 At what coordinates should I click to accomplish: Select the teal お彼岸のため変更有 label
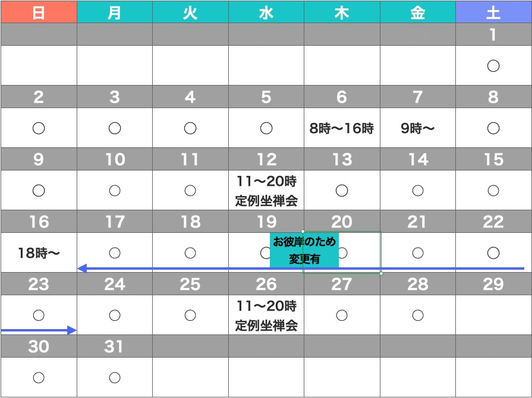(304, 250)
